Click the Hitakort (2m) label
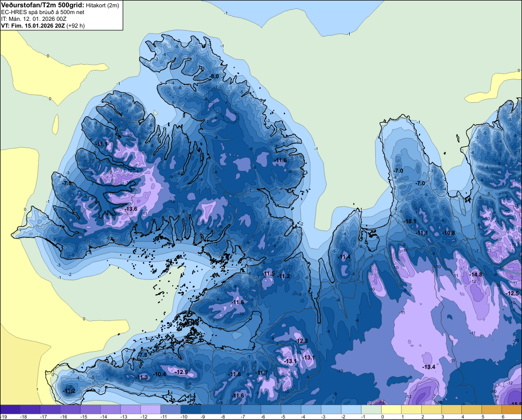 click(102, 5)
